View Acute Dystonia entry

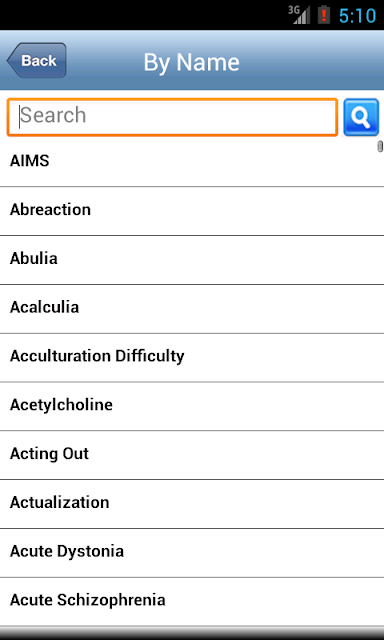pyautogui.click(x=192, y=553)
